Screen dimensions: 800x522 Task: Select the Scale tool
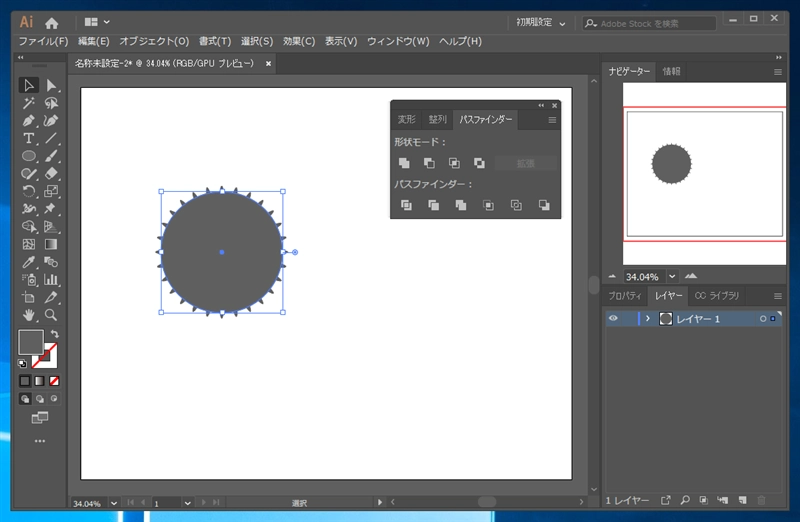(51, 191)
